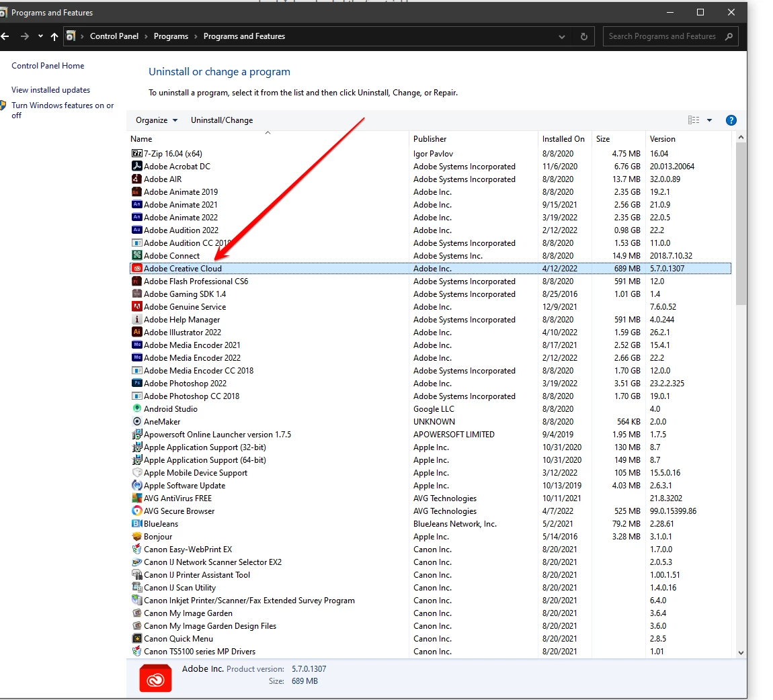Open Turn Windows features on or off
This screenshot has width=773, height=700.
pos(63,110)
